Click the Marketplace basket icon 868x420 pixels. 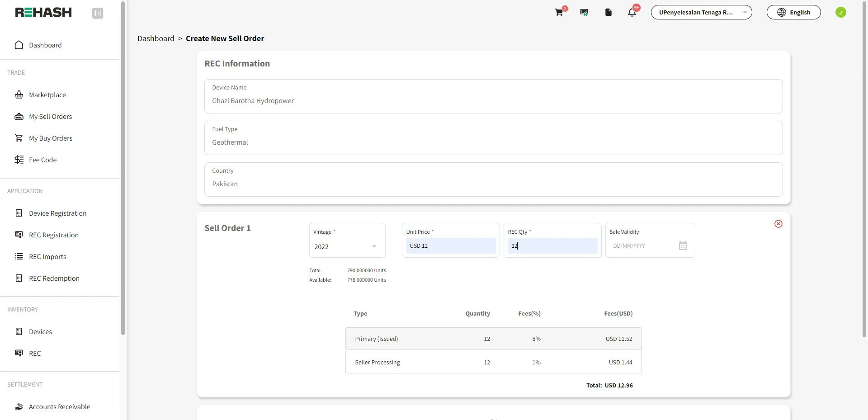pyautogui.click(x=19, y=94)
